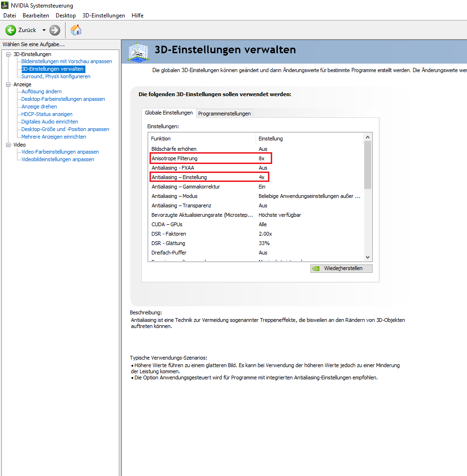This screenshot has width=467, height=476.
Task: Click the green Zurück back arrow icon
Action: [x=11, y=30]
